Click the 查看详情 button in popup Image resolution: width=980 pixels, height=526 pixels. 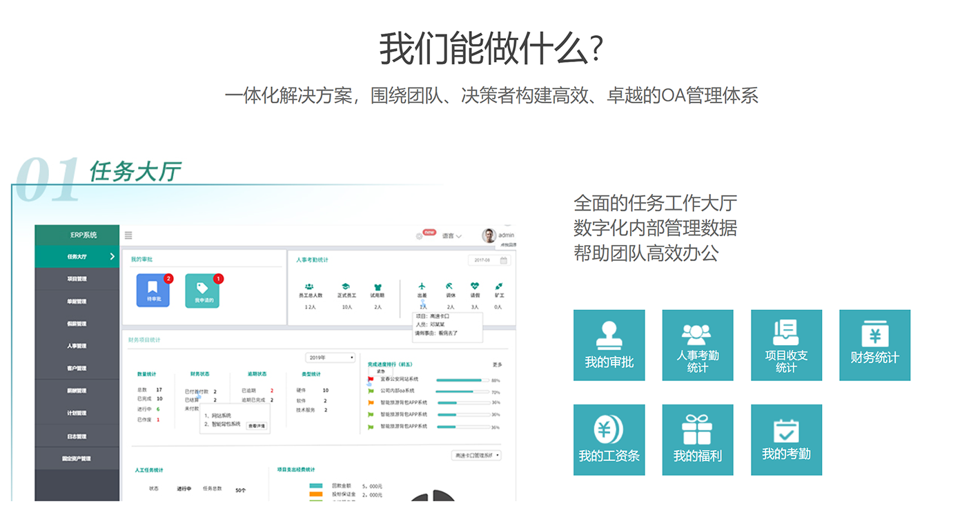[x=256, y=426]
